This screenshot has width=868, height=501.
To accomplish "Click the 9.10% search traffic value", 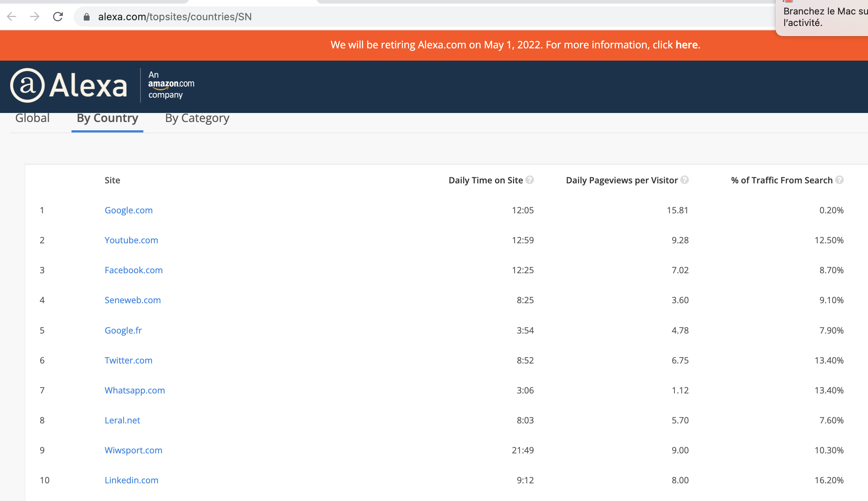I will 832,300.
